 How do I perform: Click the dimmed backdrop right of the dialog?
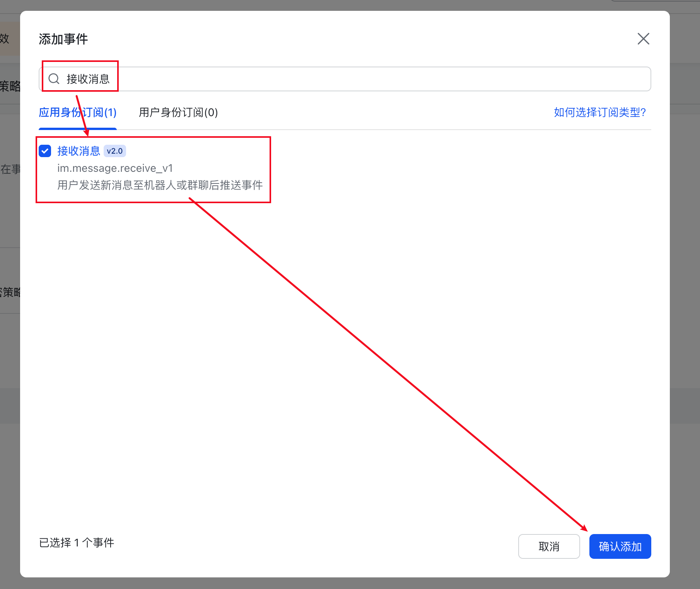(x=685, y=271)
